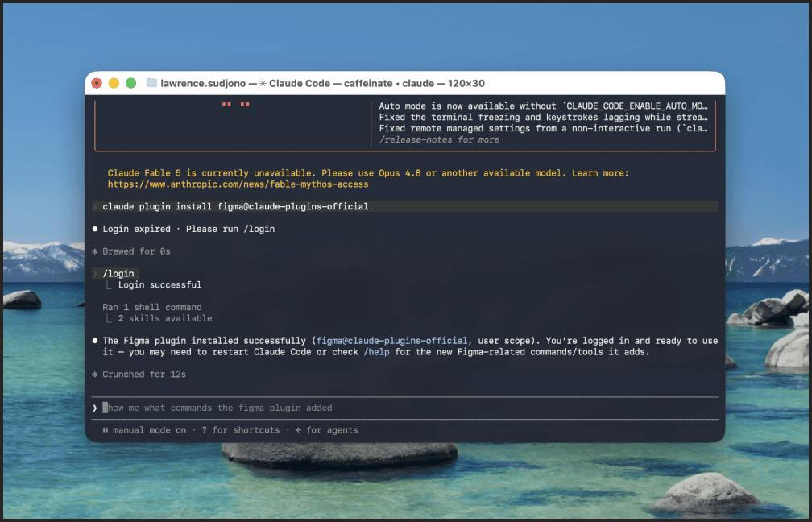The height and width of the screenshot is (522, 812).
Task: Click the 'Login successful' result line
Action: (x=160, y=285)
